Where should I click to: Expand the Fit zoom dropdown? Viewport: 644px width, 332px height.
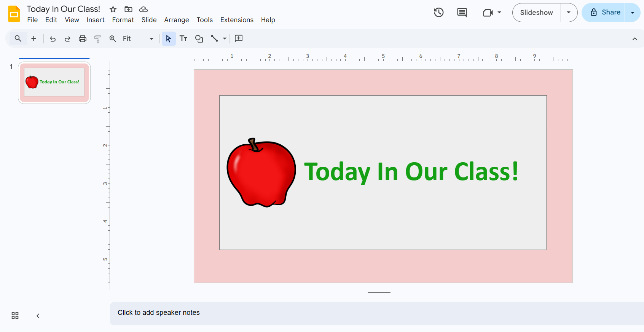pos(151,39)
